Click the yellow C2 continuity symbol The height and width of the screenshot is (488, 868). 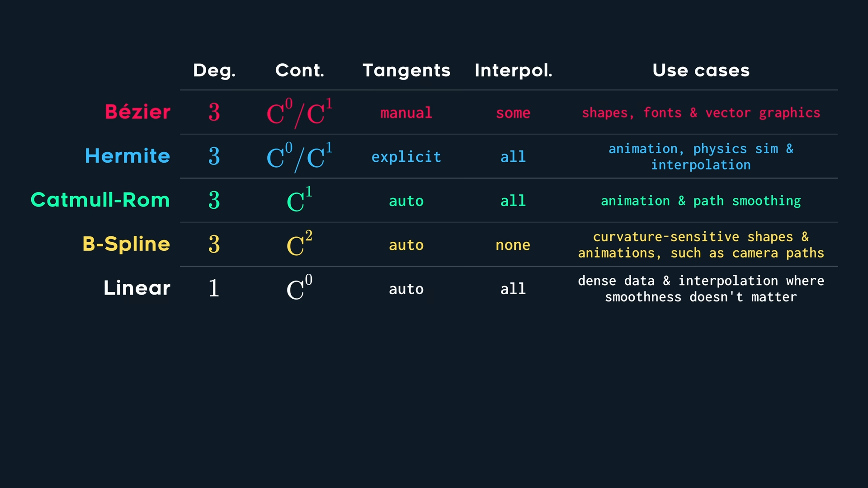click(x=299, y=244)
